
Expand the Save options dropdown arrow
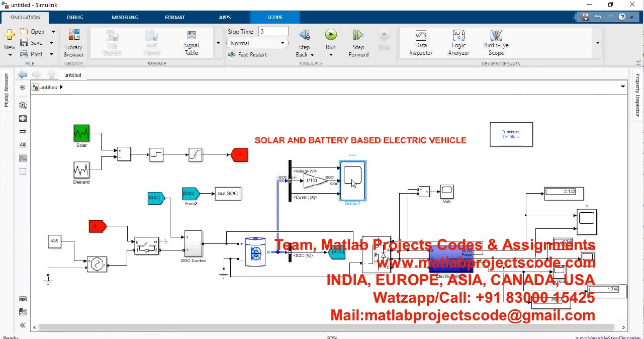(x=51, y=43)
